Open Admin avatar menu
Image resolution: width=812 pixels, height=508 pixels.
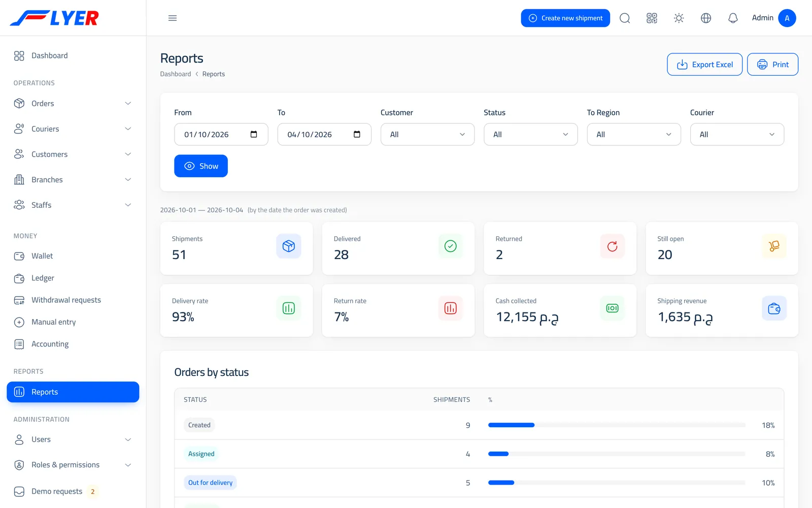coord(787,18)
